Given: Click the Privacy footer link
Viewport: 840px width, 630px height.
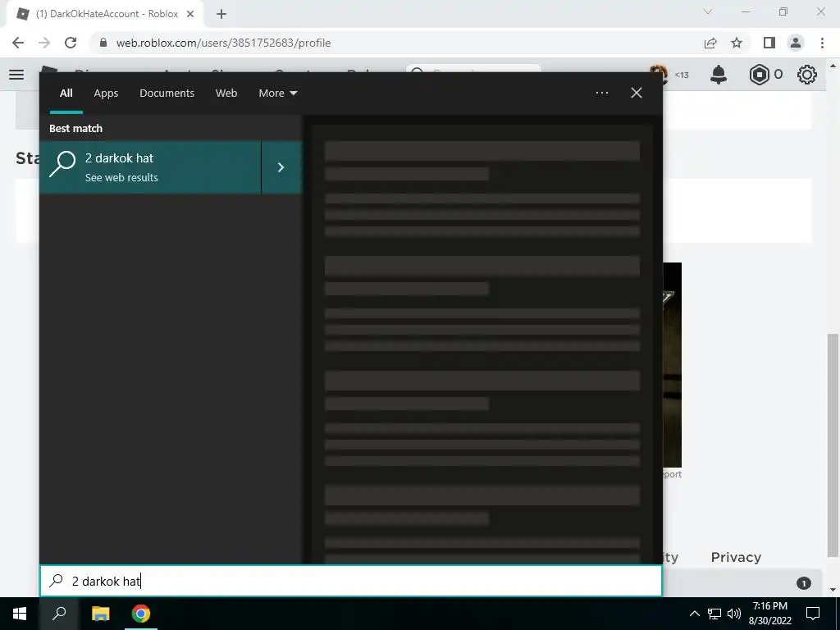Looking at the screenshot, I should click(736, 557).
